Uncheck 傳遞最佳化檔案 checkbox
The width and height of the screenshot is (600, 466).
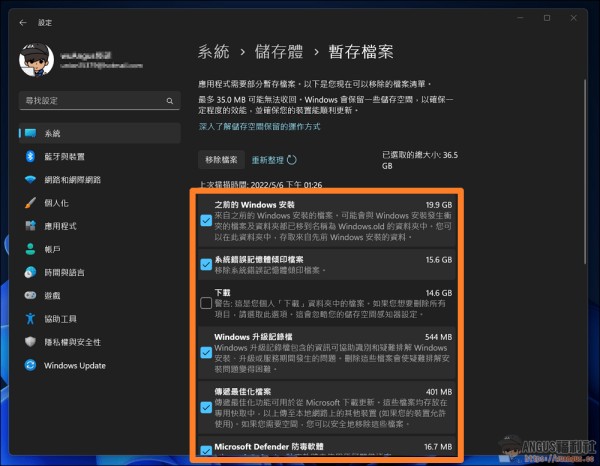pos(206,407)
